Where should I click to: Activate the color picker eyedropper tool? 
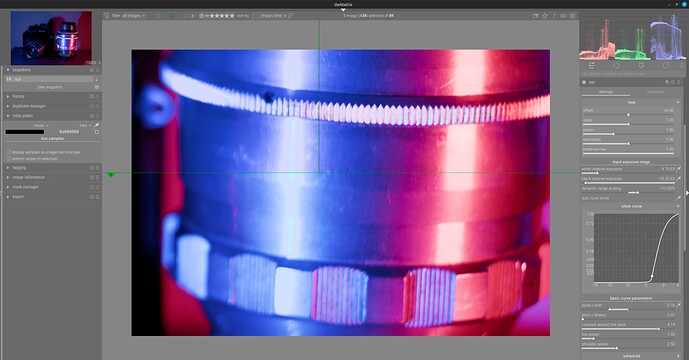[97, 126]
